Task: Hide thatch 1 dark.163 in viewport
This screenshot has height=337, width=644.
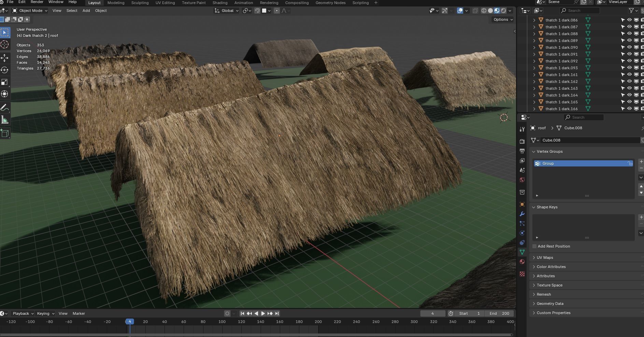Action: (x=629, y=88)
